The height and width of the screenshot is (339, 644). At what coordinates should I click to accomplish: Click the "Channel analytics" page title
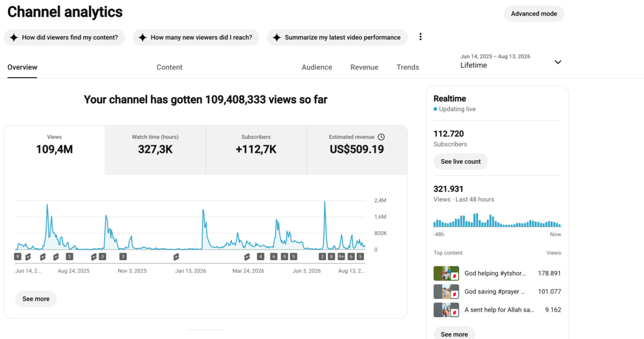[65, 12]
